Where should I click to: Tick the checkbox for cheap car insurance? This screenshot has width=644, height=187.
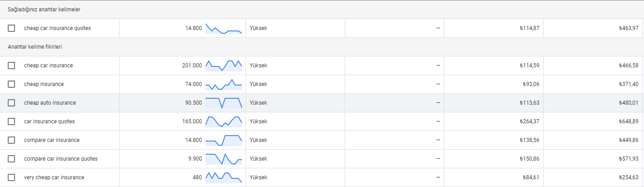[11, 66]
